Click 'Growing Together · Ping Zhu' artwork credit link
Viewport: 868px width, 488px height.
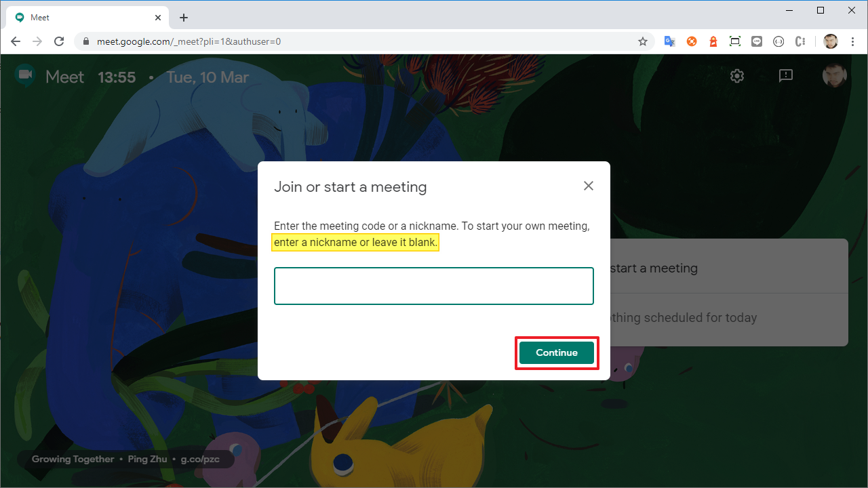pyautogui.click(x=125, y=460)
